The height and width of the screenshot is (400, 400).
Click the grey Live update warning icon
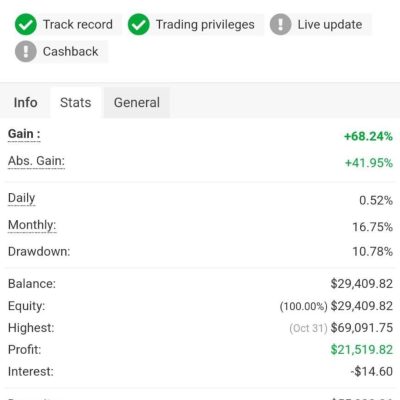point(280,25)
